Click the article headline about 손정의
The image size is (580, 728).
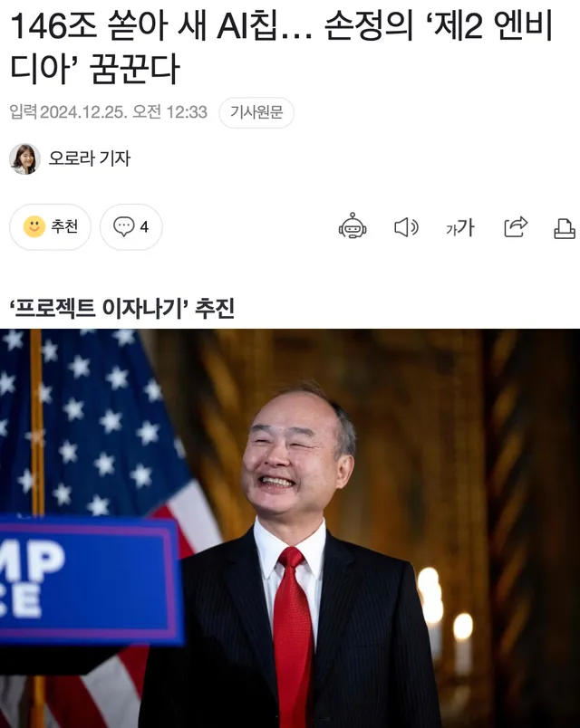click(281, 47)
